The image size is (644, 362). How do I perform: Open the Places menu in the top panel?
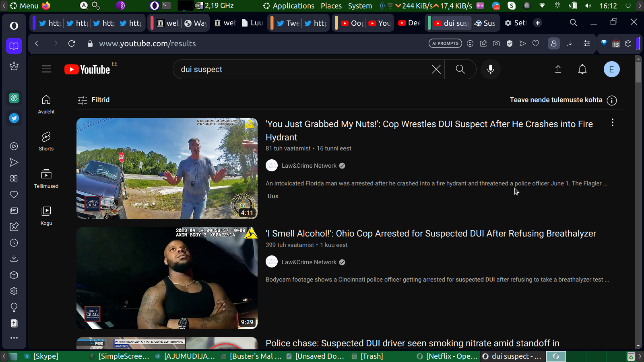(x=331, y=6)
